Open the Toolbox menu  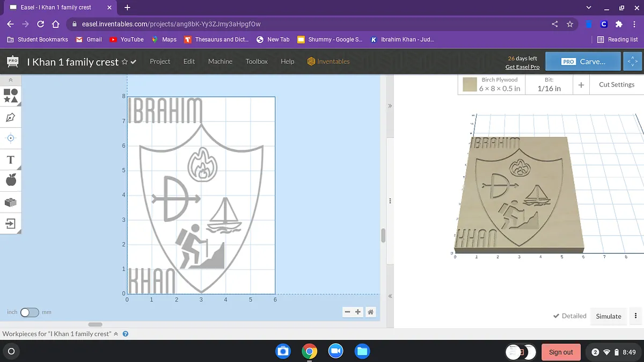pyautogui.click(x=257, y=61)
